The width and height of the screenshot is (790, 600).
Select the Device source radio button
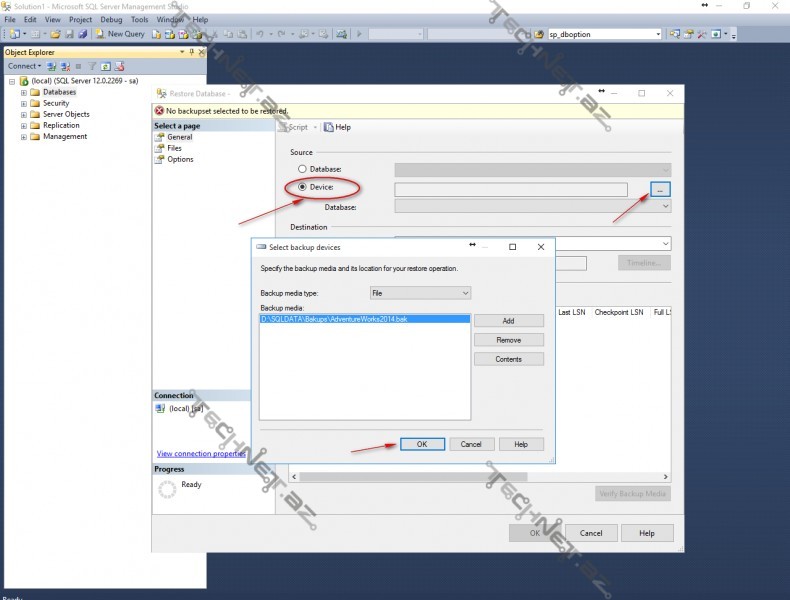(303, 188)
